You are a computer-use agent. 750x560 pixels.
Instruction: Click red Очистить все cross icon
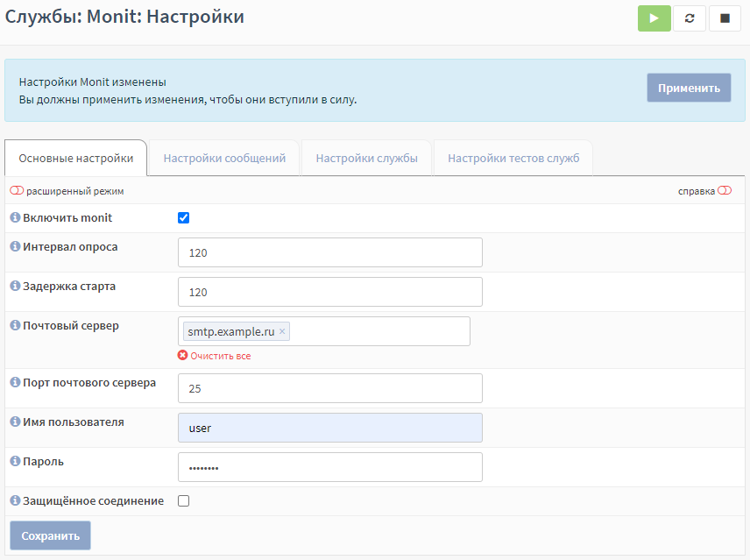[183, 355]
